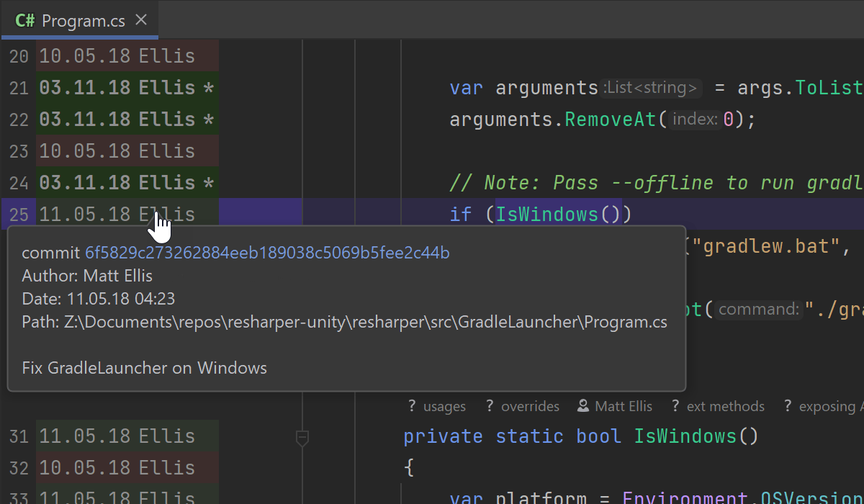The height and width of the screenshot is (504, 864).
Task: Click the Matt Ellis author code lens icon
Action: click(583, 406)
